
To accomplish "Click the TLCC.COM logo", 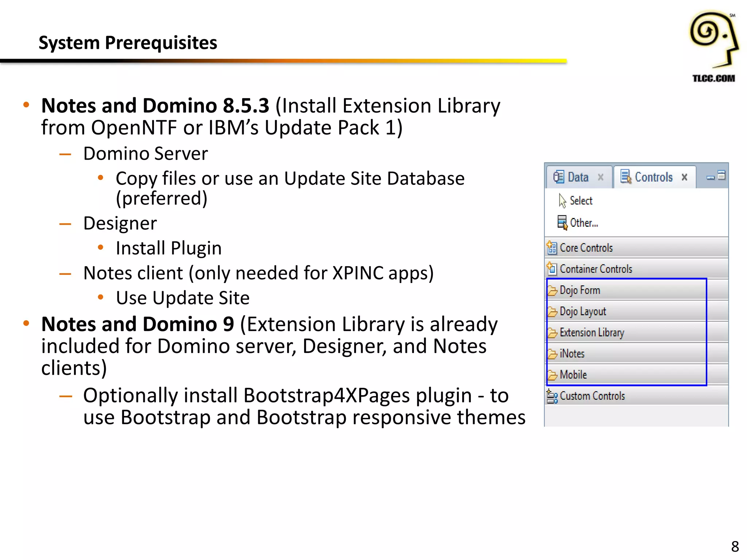I will click(x=713, y=47).
